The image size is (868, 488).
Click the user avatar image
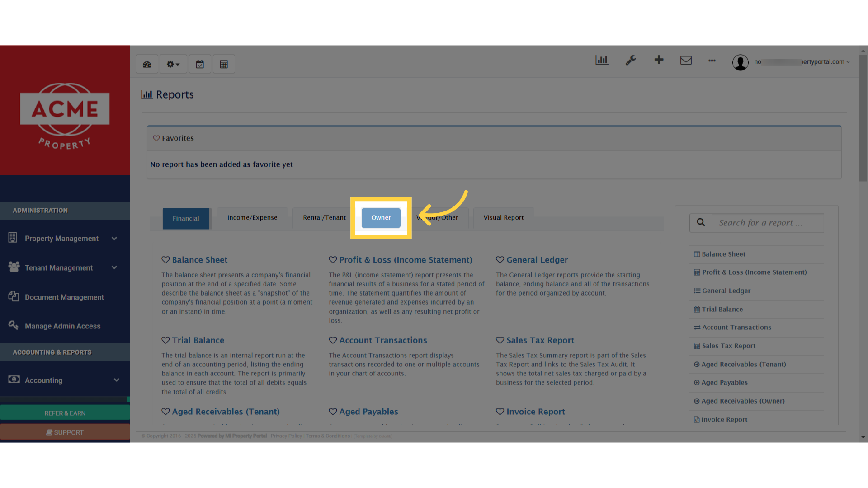pyautogui.click(x=740, y=62)
